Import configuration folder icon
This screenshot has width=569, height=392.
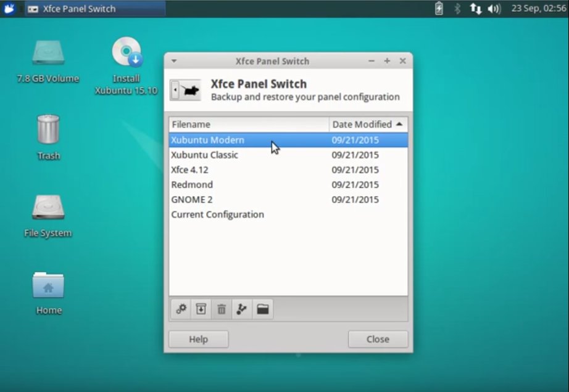click(x=263, y=309)
